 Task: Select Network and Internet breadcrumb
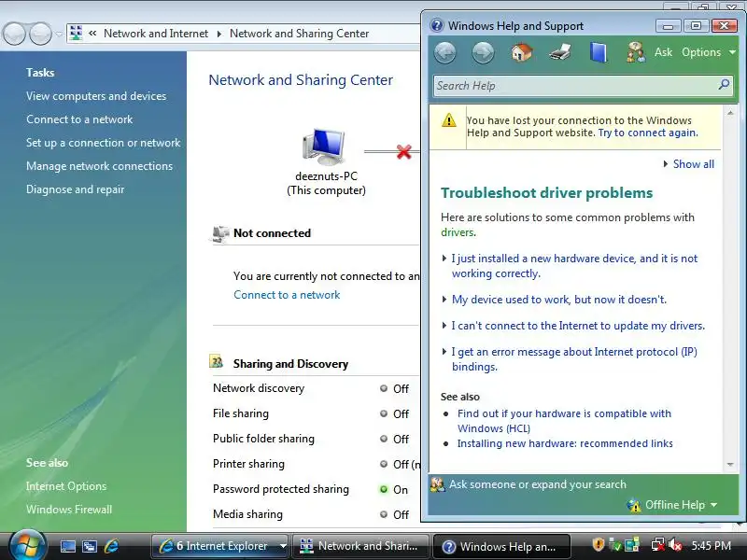pos(156,34)
